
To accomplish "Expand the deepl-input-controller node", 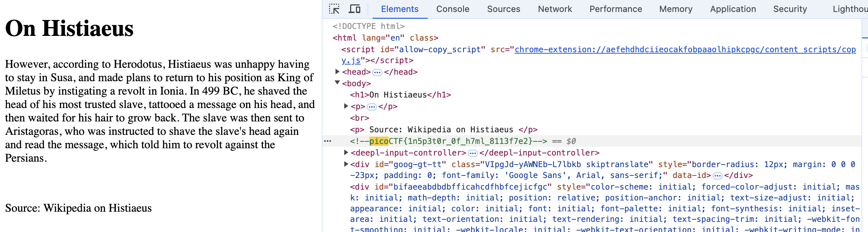I will [x=346, y=153].
